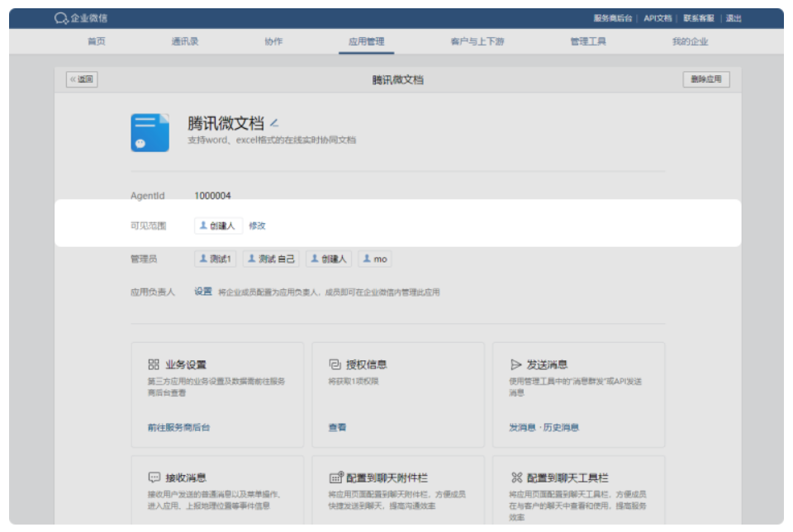This screenshot has width=793, height=532.
Task: Click the 管理员 label
Action: click(144, 259)
